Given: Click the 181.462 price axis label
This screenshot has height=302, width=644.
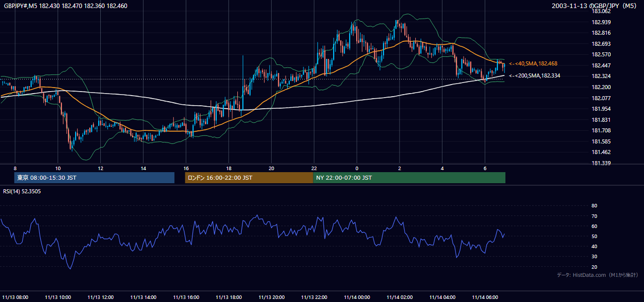Looking at the screenshot, I should (x=601, y=152).
